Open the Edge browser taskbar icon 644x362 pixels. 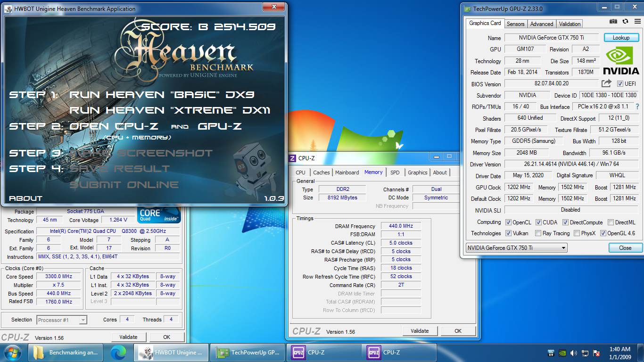tap(118, 353)
